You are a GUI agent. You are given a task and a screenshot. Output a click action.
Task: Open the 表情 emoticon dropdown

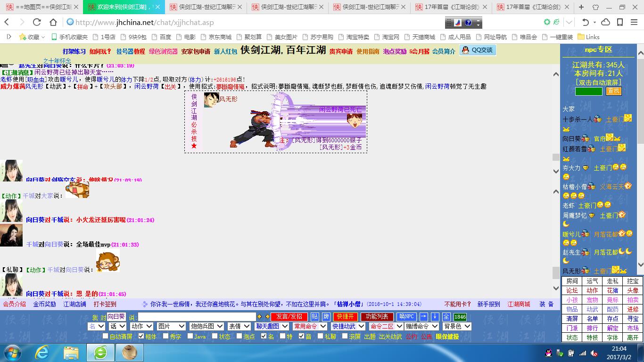pyautogui.click(x=239, y=326)
